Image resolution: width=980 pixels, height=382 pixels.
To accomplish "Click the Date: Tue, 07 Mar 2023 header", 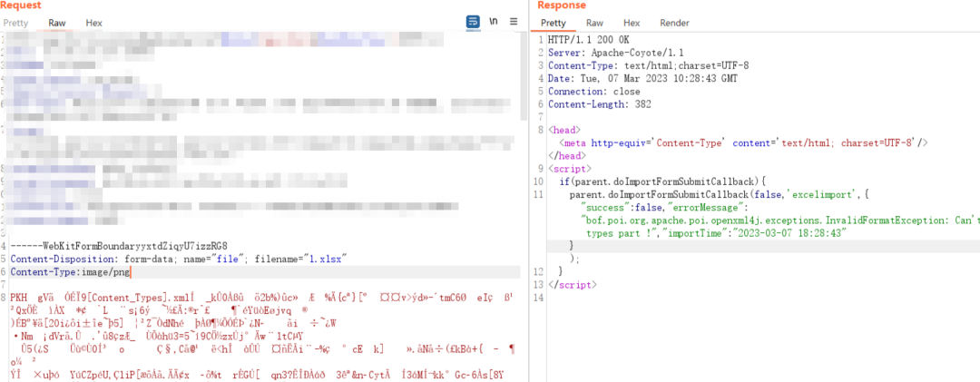I will tap(642, 79).
